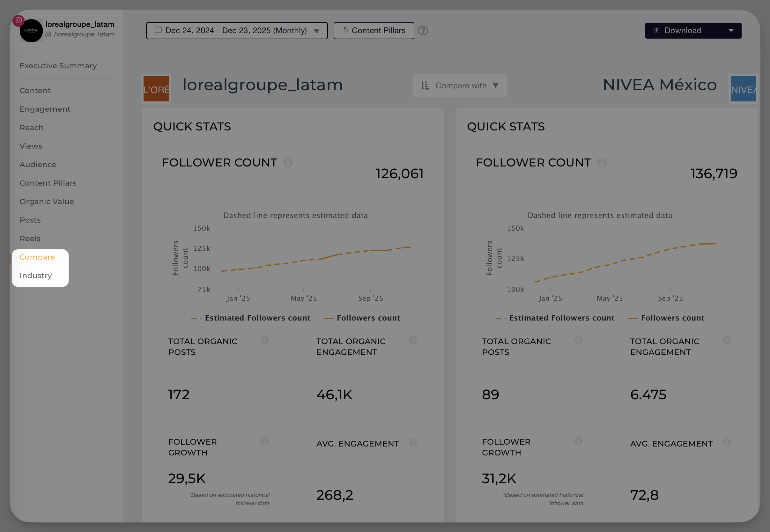Screen dimensions: 770x532
Task: Expand the Download options chevron
Action: click(731, 30)
